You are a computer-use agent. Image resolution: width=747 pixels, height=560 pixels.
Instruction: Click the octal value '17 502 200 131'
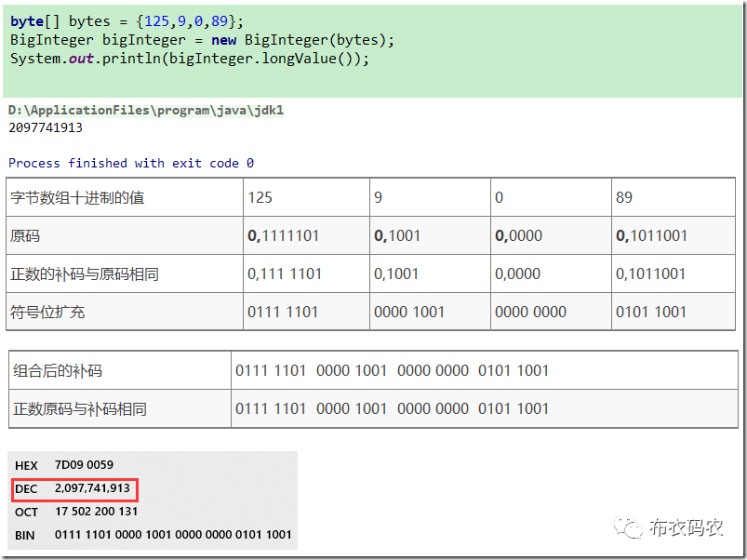[x=96, y=512]
